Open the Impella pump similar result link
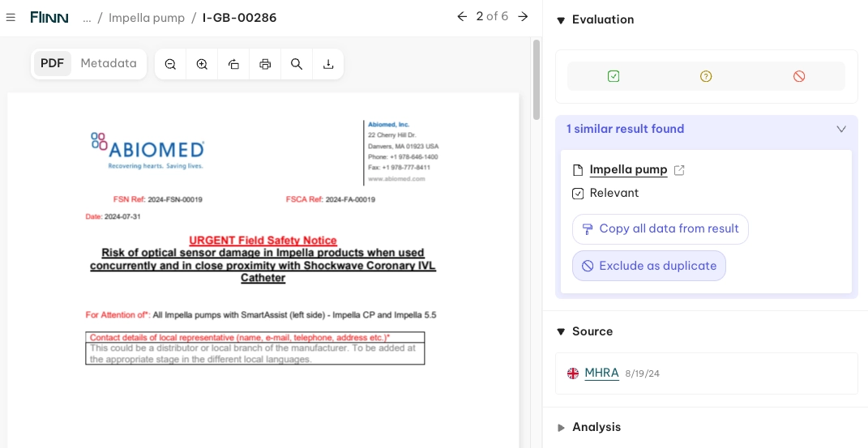The image size is (868, 448). [x=628, y=170]
